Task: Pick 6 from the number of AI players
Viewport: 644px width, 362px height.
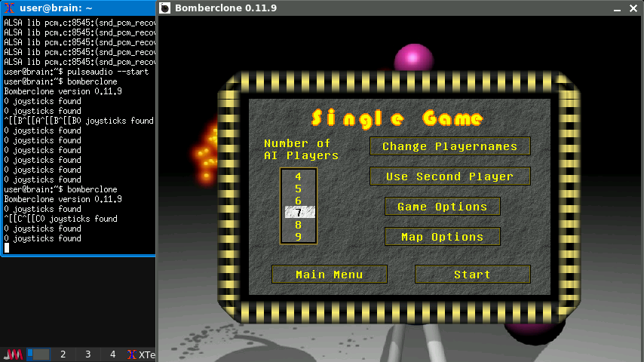Action: (299, 201)
